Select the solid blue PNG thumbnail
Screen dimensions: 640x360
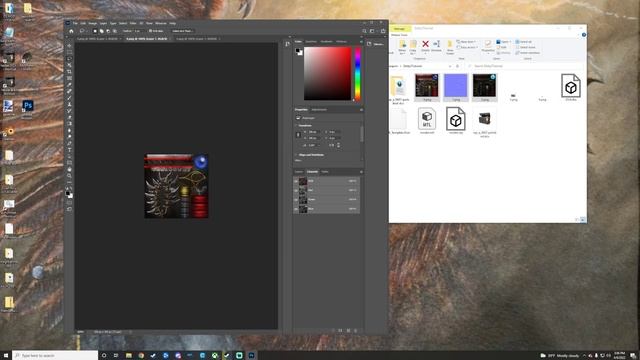pyautogui.click(x=456, y=85)
